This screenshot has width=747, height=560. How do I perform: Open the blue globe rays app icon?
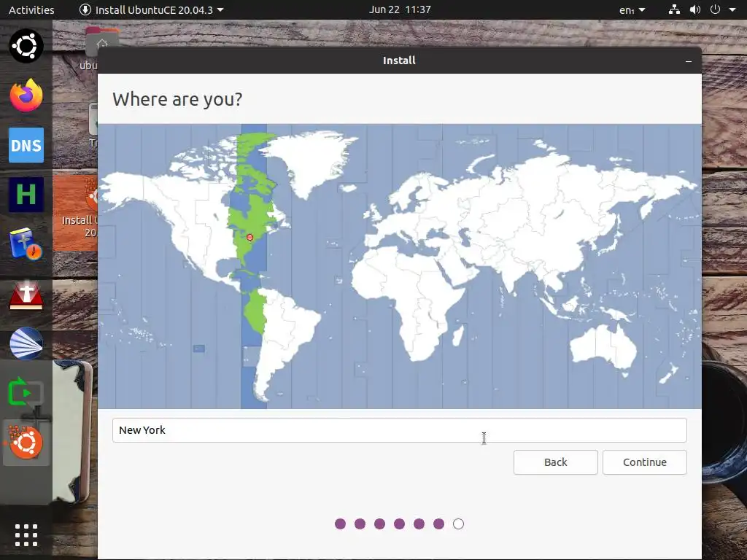[x=26, y=343]
